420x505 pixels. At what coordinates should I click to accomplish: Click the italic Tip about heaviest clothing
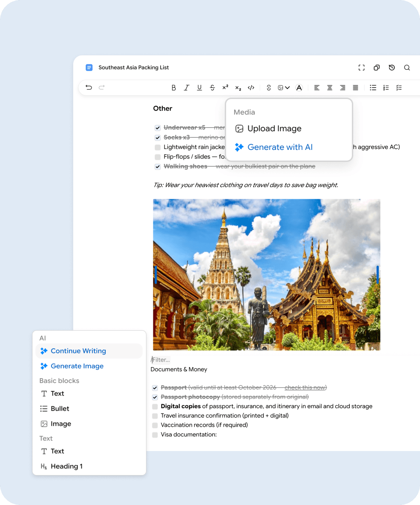(x=246, y=185)
